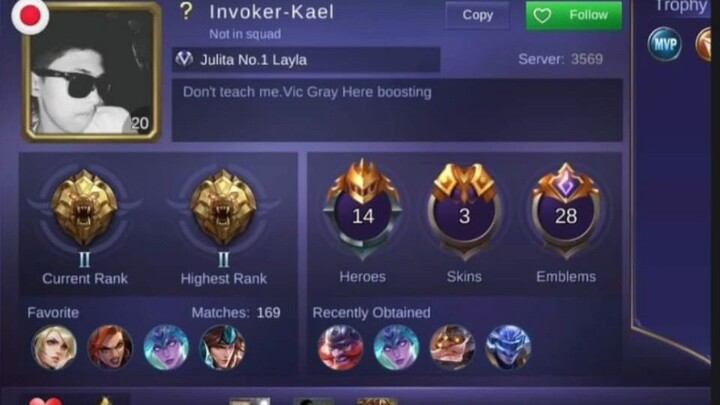Select the blonde favorite hero portrait
This screenshot has height=405, width=720.
coord(54,348)
